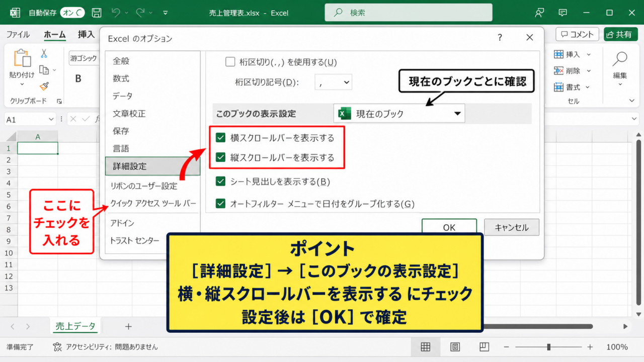Click the 削除 cells delete icon
The width and height of the screenshot is (644, 362).
pyautogui.click(x=558, y=71)
